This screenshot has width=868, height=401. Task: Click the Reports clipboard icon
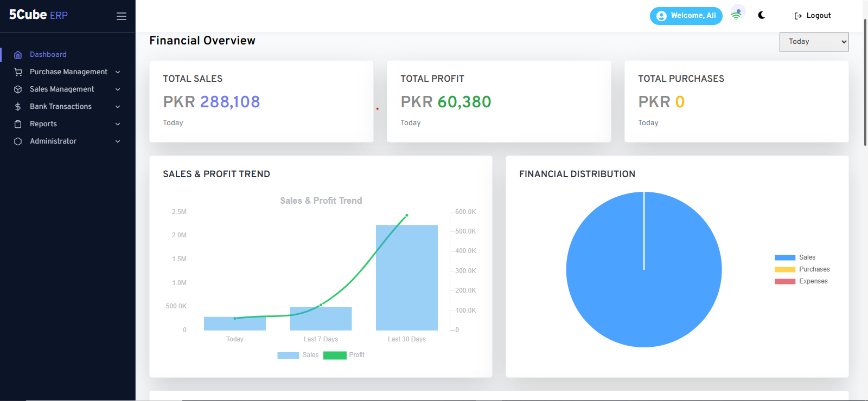point(18,124)
